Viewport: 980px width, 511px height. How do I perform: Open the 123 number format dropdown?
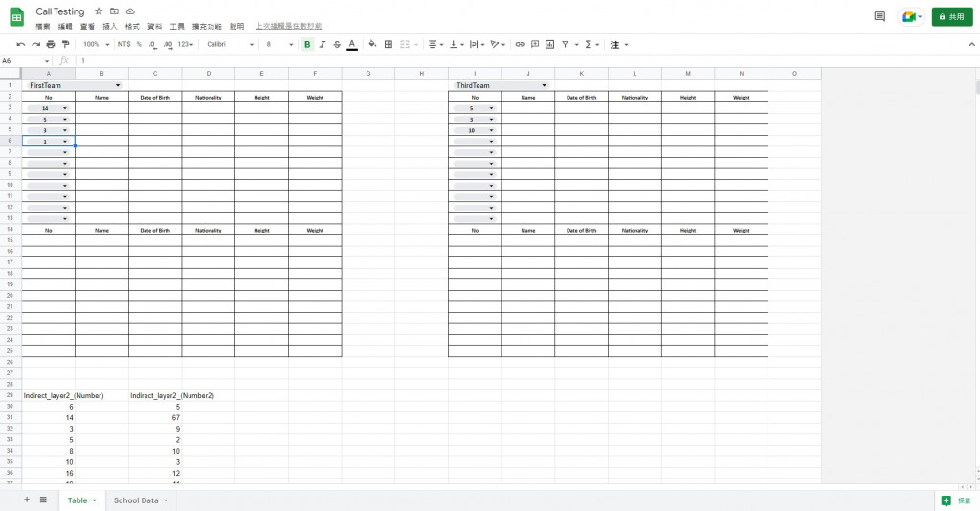[185, 44]
